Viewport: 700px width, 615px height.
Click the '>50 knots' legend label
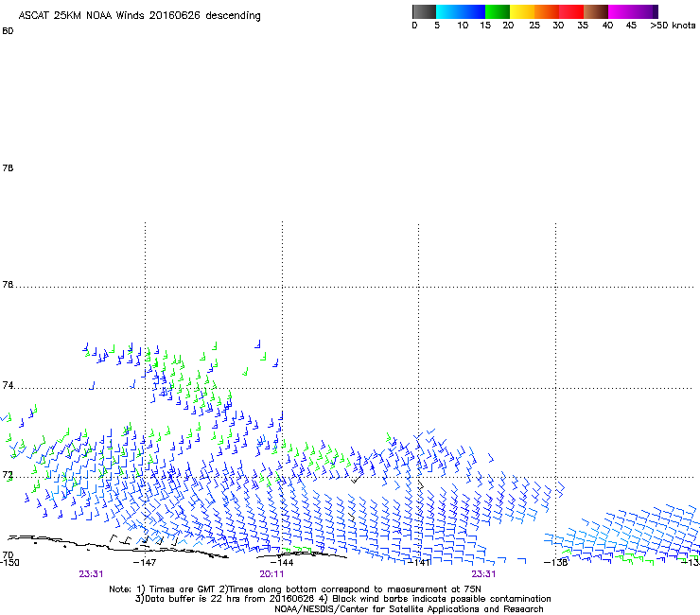(673, 26)
